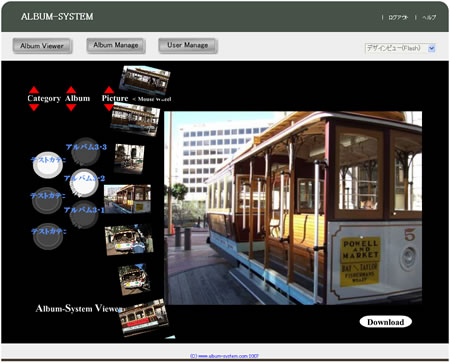Click the ログアウト logout link
450x363 pixels.
(x=398, y=18)
